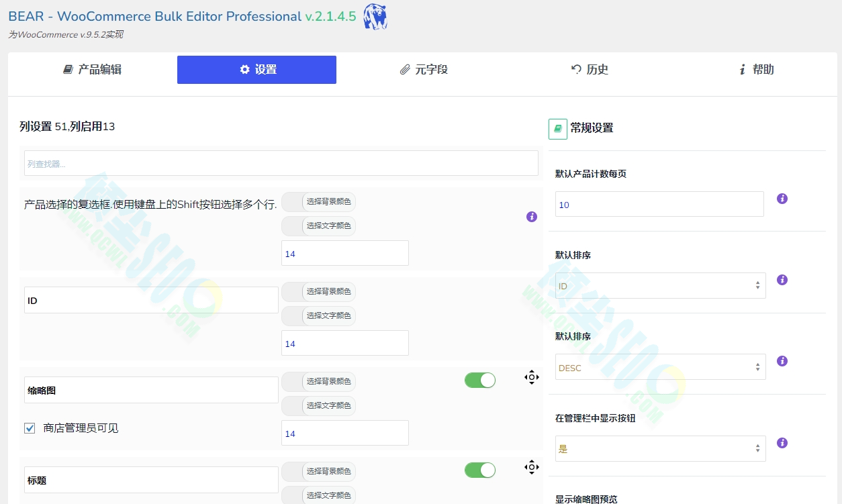
Task: Pick background color for product checkbox column
Action: point(319,202)
